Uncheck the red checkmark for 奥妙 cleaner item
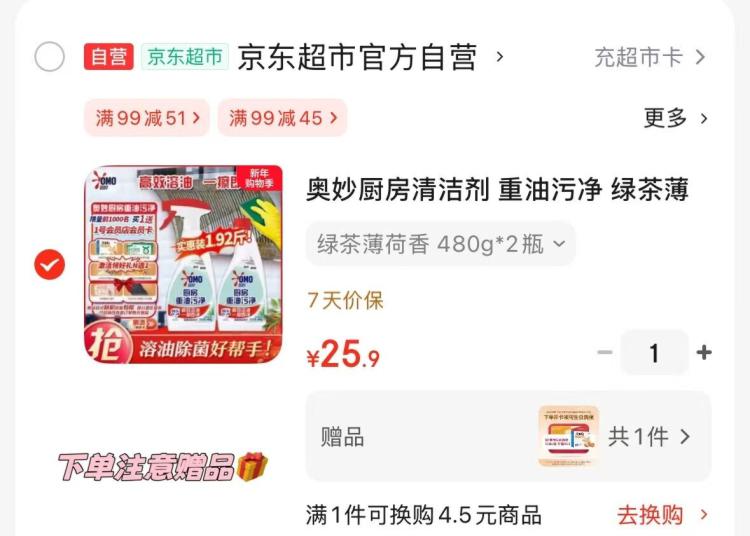This screenshot has height=536, width=750. [49, 264]
